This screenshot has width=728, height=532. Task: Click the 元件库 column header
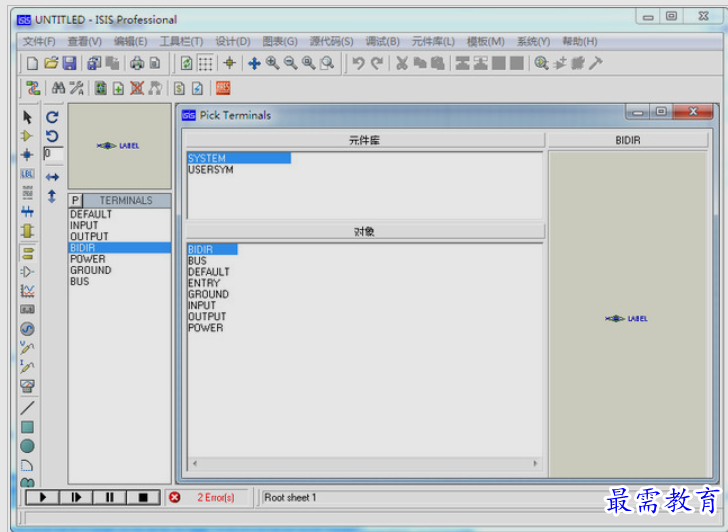pyautogui.click(x=365, y=140)
